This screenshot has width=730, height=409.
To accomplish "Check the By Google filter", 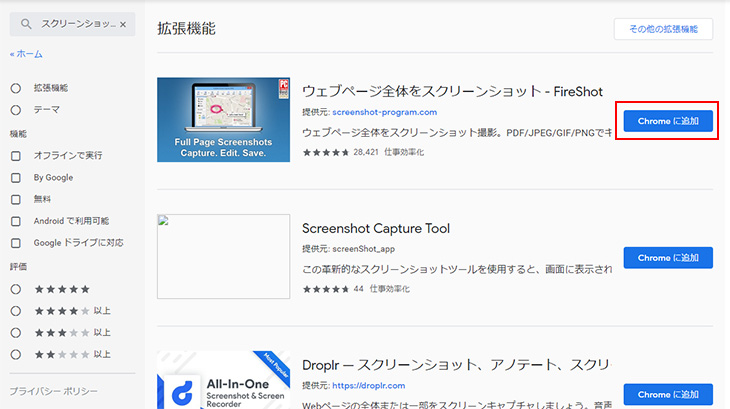I will coord(16,178).
